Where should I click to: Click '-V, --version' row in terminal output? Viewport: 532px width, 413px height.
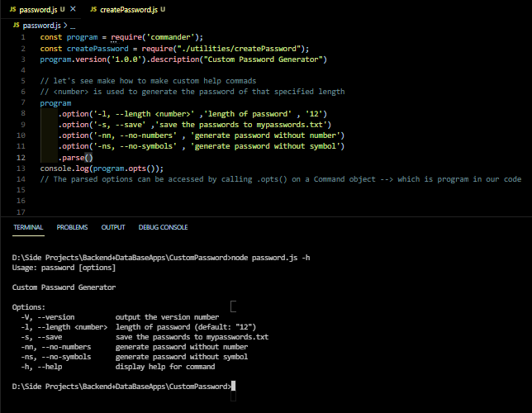120,317
